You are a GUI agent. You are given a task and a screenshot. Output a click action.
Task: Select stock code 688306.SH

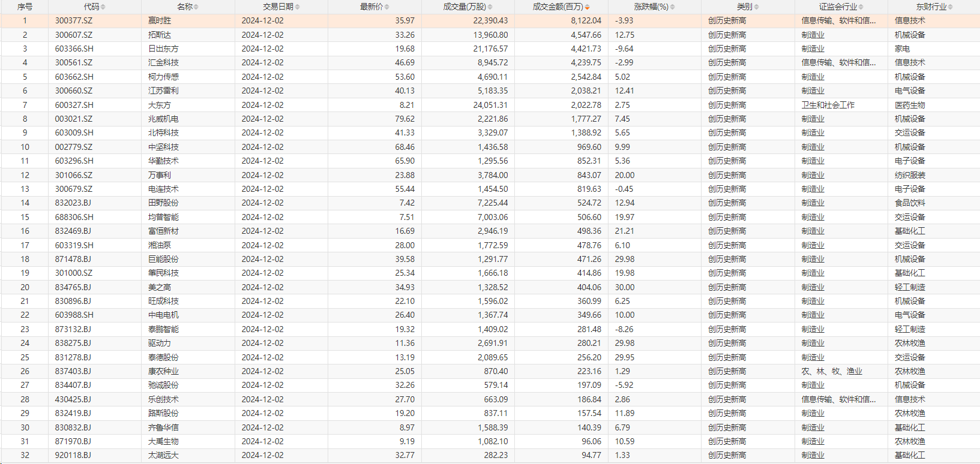pyautogui.click(x=74, y=217)
